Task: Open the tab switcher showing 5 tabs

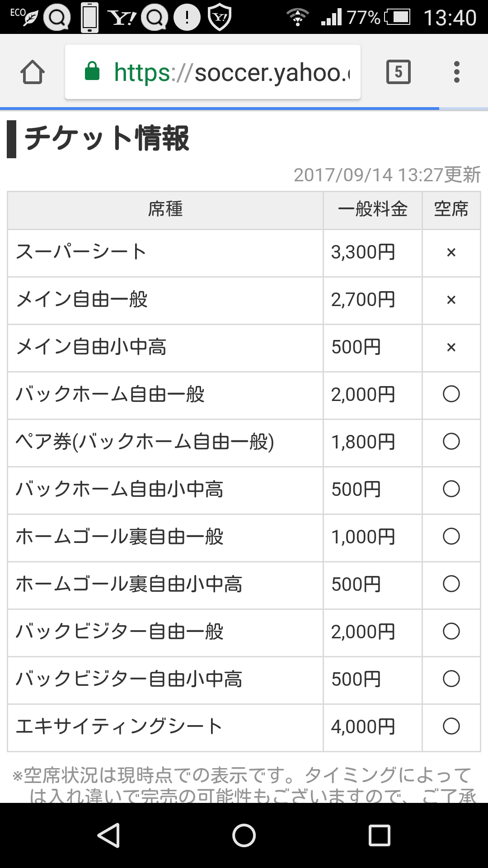Action: click(x=398, y=72)
